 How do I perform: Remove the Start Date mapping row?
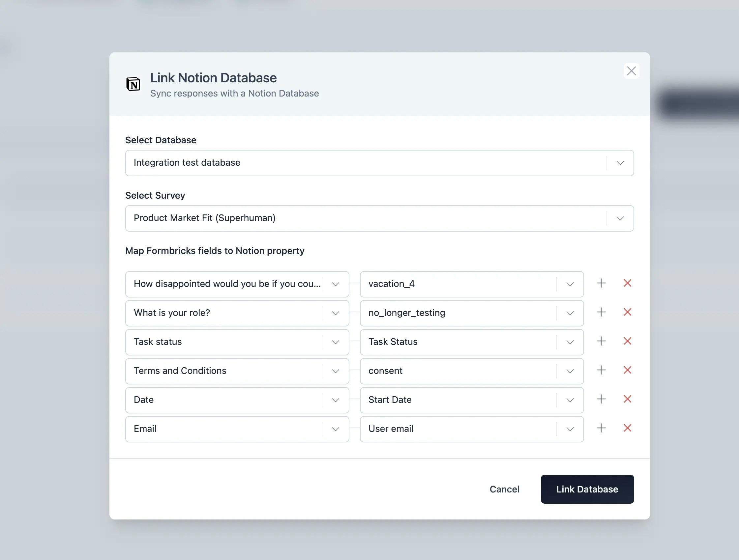(627, 399)
